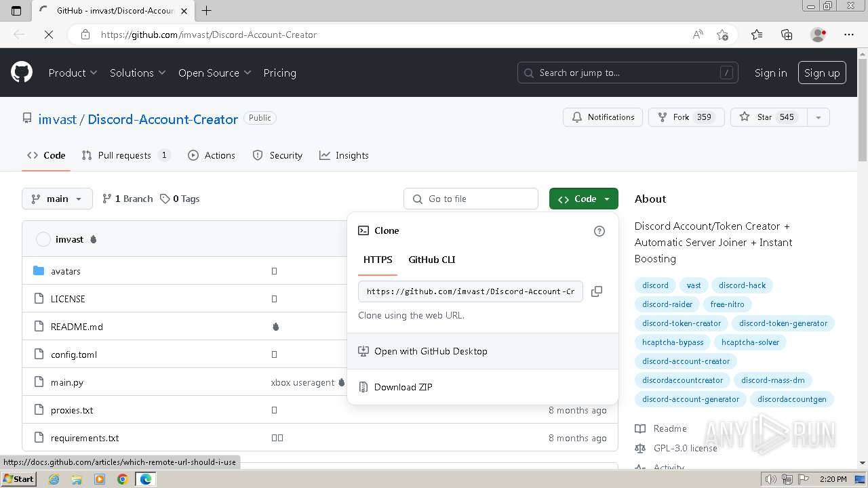Toggle the green Code dropdown button
This screenshot has height=488, width=868.
(583, 199)
